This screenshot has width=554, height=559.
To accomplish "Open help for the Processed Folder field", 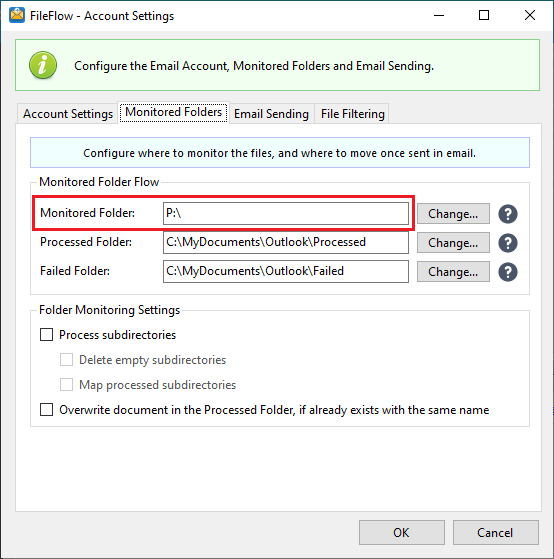I will (508, 243).
